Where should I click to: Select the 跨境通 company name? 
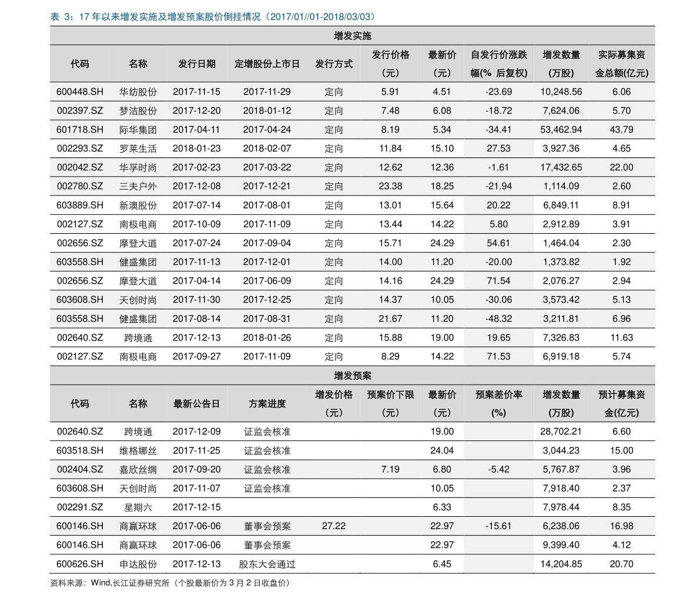[x=139, y=430]
